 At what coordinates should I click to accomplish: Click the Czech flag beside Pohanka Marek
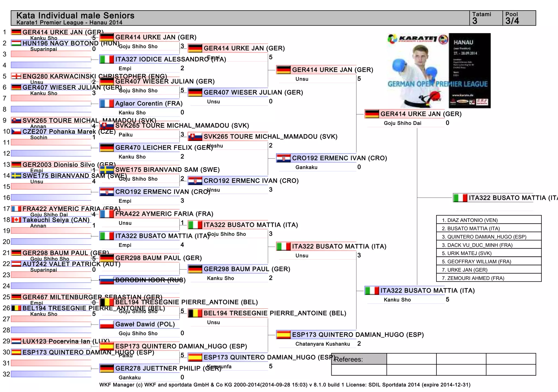(x=16, y=131)
